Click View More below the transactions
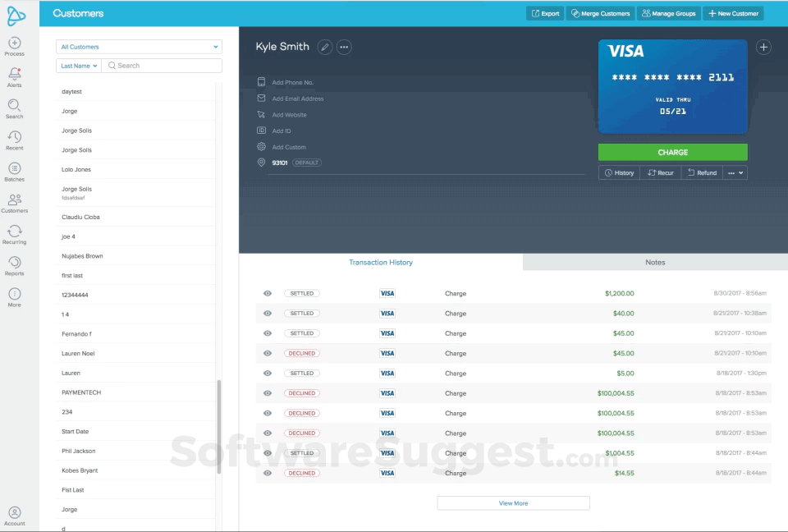This screenshot has width=788, height=532. point(513,502)
